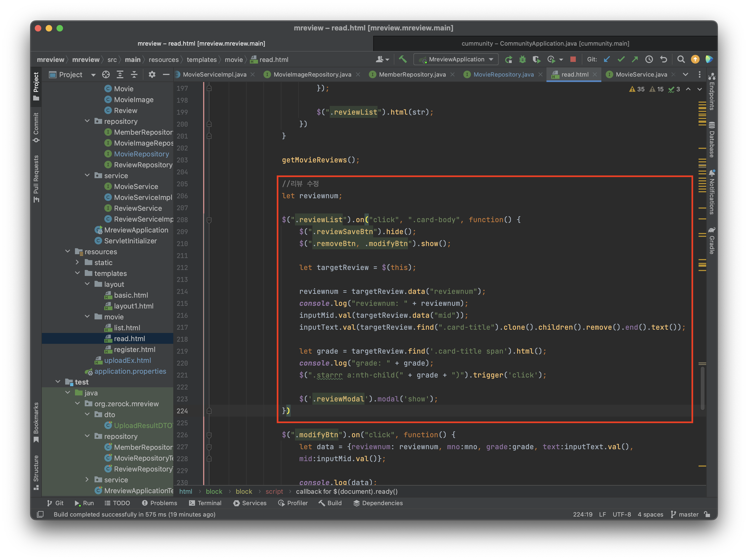Show Git history clock icon
Screen dimensions: 748x560
point(649,59)
